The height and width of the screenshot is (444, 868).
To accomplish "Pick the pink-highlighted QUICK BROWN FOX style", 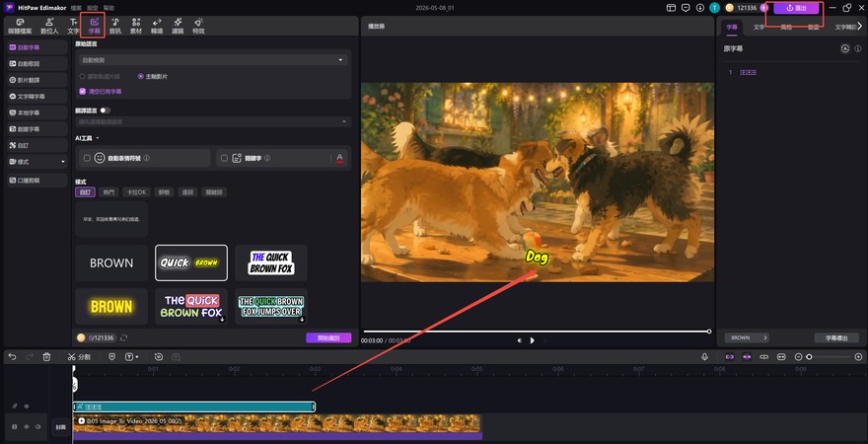I will (x=191, y=306).
